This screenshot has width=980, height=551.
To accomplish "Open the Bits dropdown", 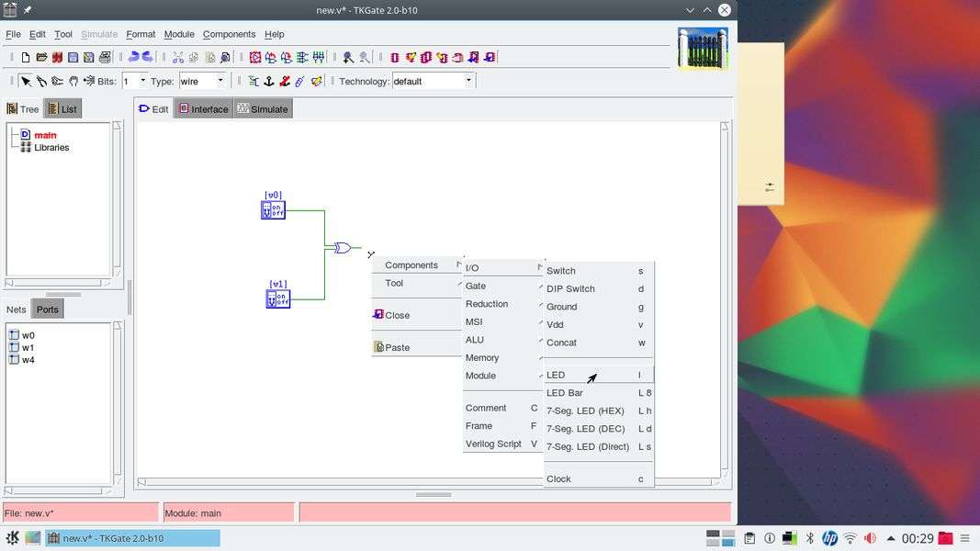I will point(142,81).
